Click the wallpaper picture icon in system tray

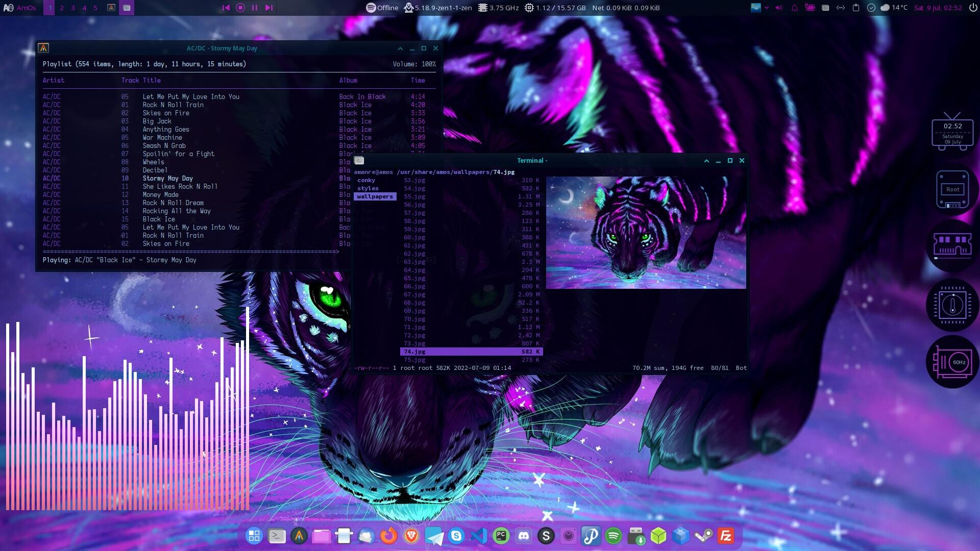pyautogui.click(x=756, y=8)
